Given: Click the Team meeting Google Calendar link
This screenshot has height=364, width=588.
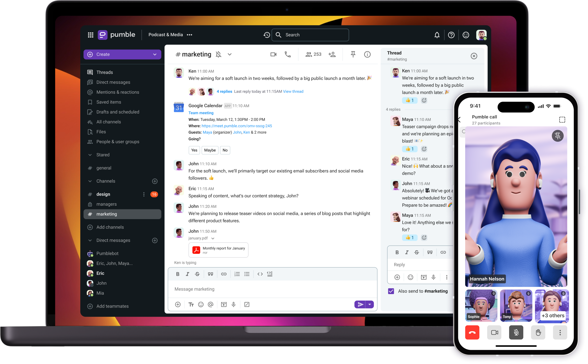Looking at the screenshot, I should (x=201, y=113).
